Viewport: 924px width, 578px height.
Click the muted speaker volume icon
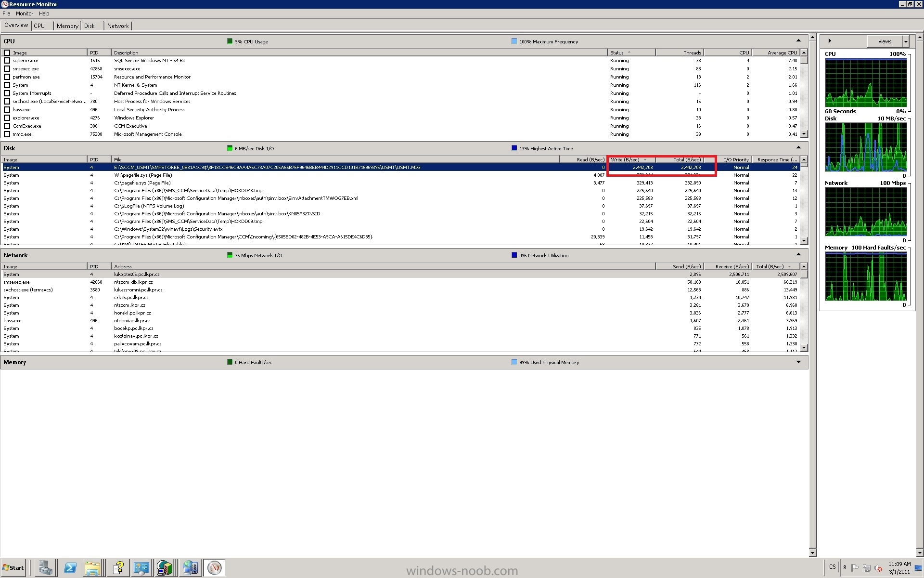coord(878,567)
